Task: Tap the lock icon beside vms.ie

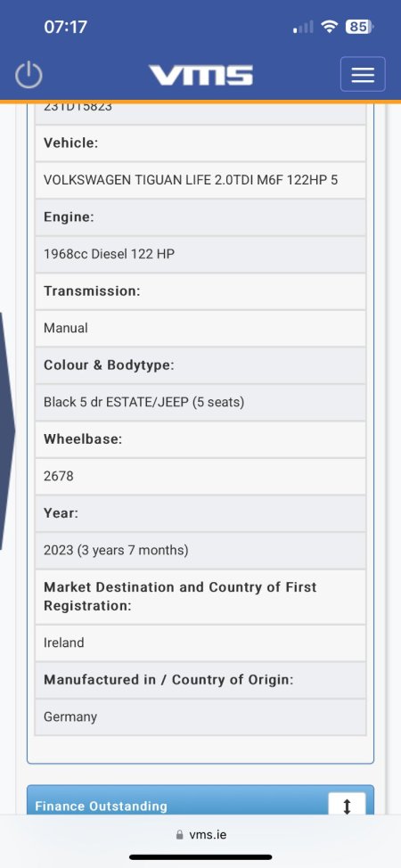Action: tap(179, 835)
